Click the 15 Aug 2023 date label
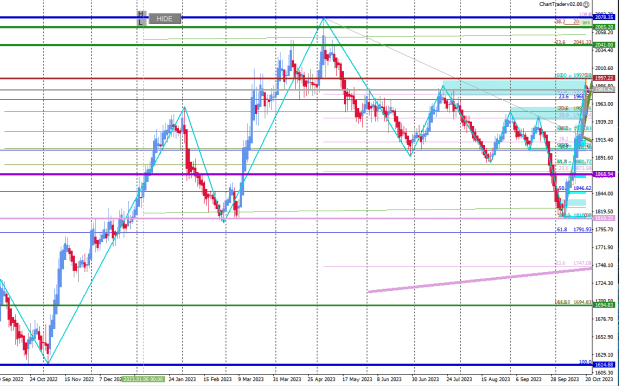This screenshot has height=386, width=625. click(x=495, y=379)
